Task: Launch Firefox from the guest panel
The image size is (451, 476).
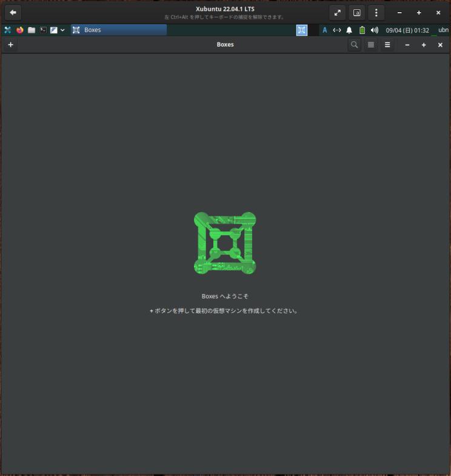Action: pyautogui.click(x=20, y=30)
